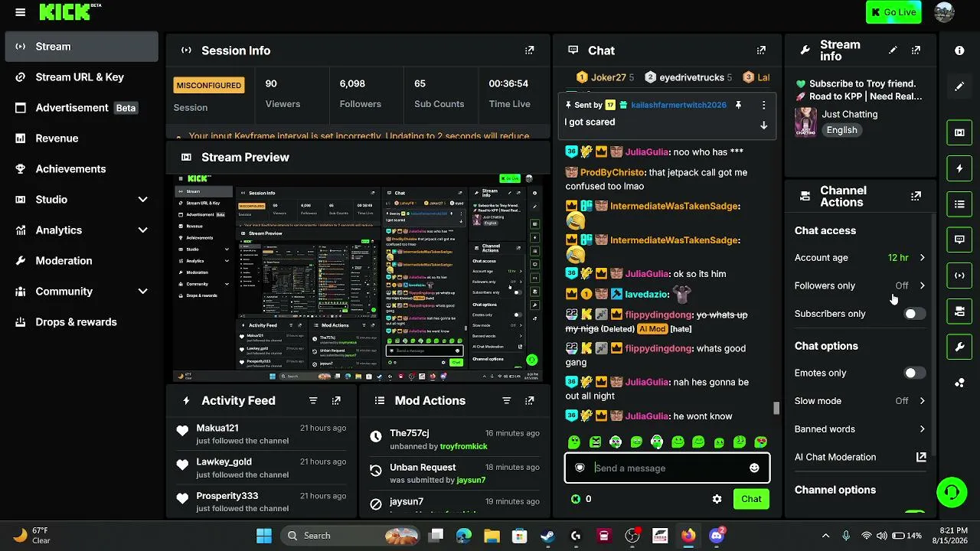
Task: Open the Advertisement page
Action: click(81, 108)
